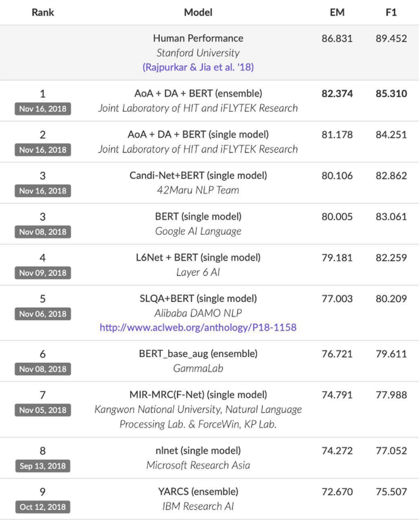Open the Rajpurkar & Jia et al. '18 link

click(x=198, y=67)
